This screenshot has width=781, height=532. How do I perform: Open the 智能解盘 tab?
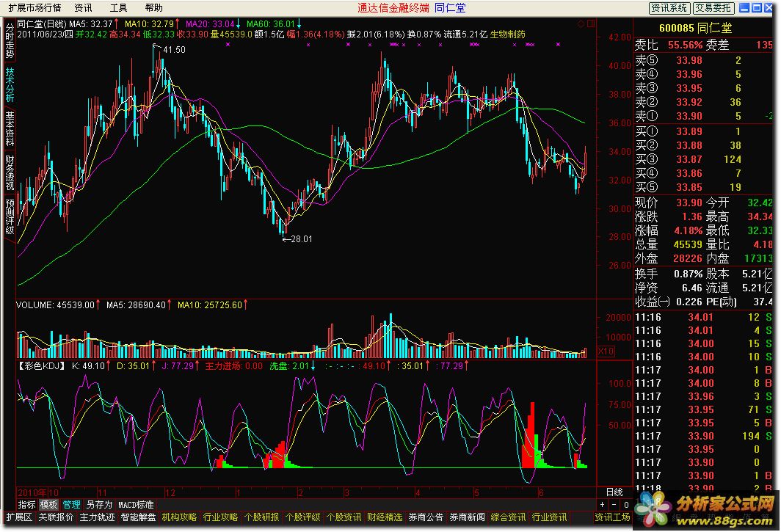138,517
